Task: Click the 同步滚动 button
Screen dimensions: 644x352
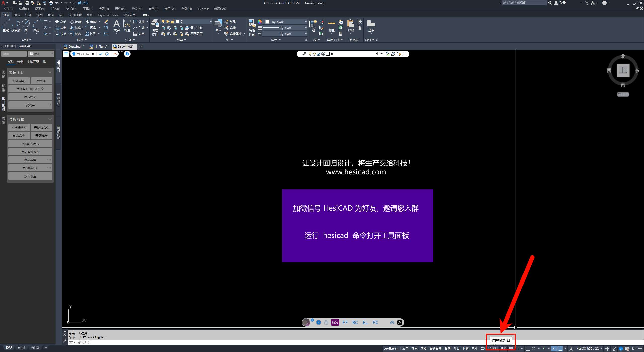Action: [x=30, y=97]
